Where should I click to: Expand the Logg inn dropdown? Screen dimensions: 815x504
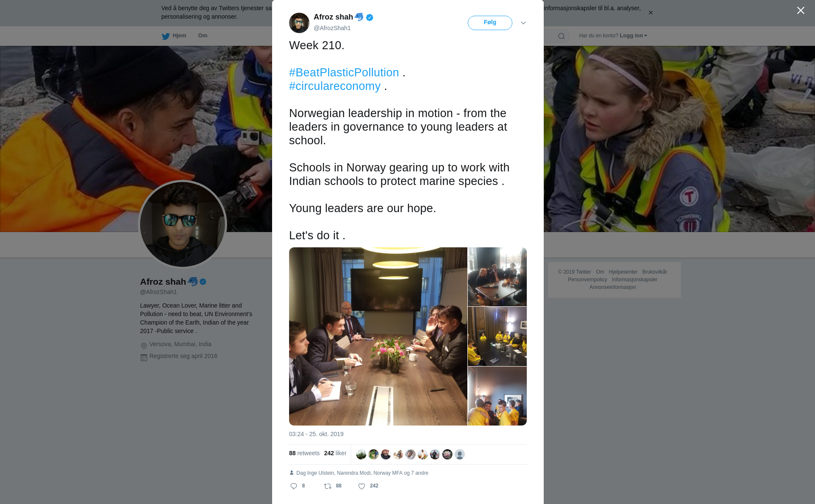click(633, 36)
